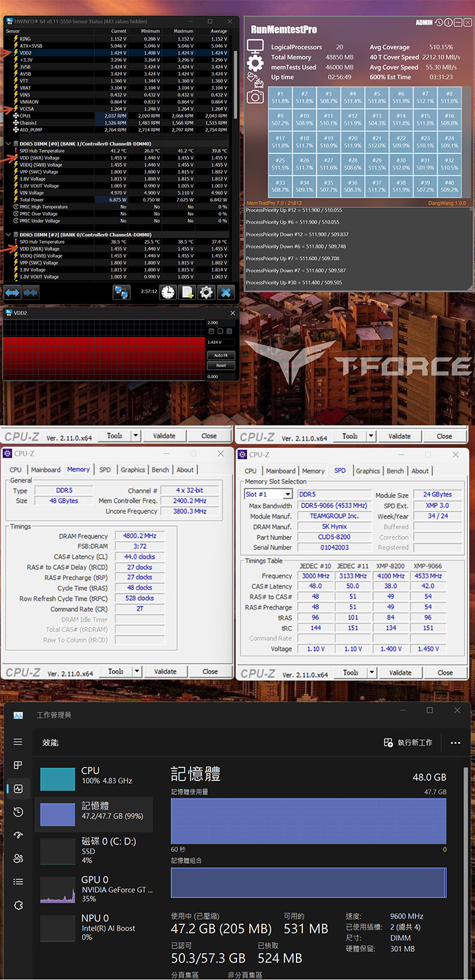
Task: Open Task Manager Details list sidebar icon
Action: tap(18, 882)
